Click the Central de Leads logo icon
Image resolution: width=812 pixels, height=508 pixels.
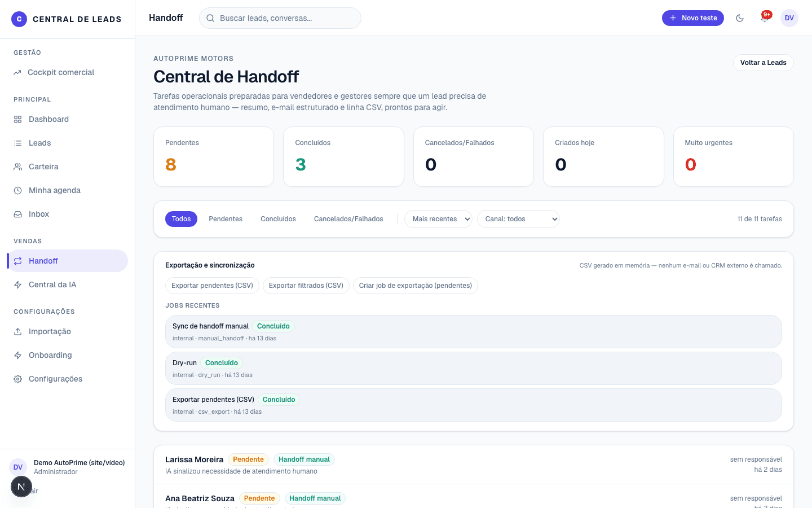click(19, 19)
